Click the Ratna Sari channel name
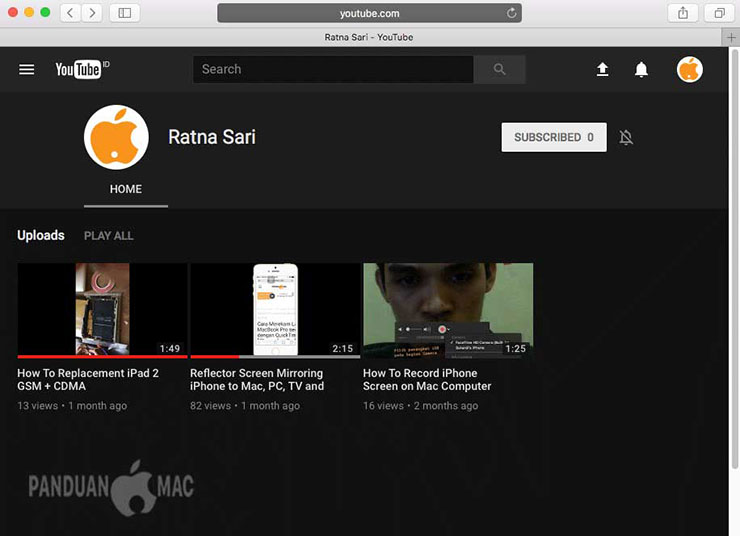The height and width of the screenshot is (536, 740). [x=211, y=137]
